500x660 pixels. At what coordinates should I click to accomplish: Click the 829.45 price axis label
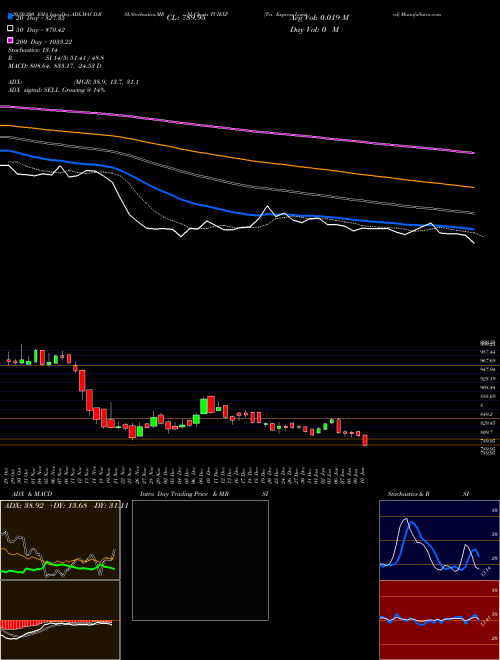(x=487, y=423)
